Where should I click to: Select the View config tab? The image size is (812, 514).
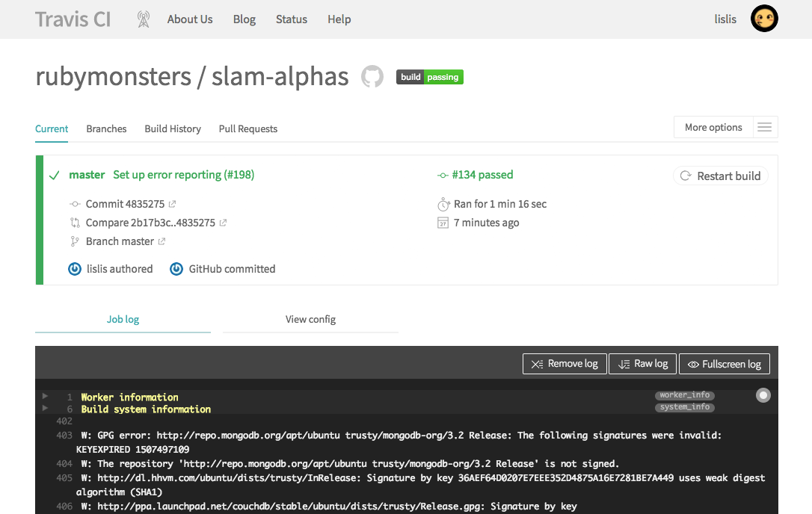click(311, 319)
